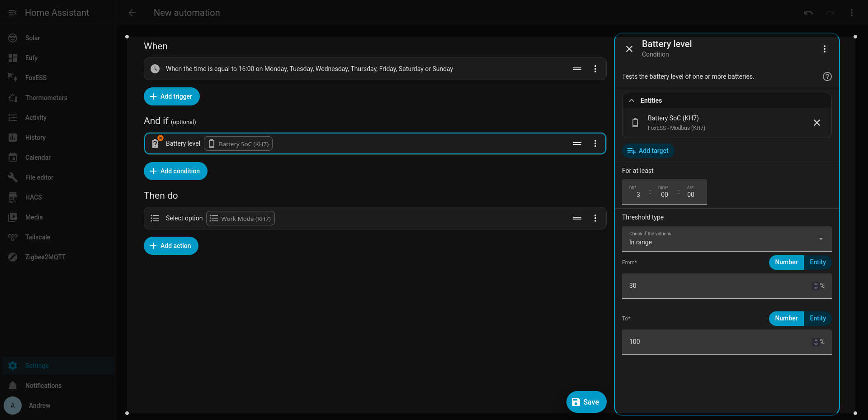Open the Battery level row's three-dot menu
This screenshot has width=868, height=420.
pyautogui.click(x=595, y=143)
